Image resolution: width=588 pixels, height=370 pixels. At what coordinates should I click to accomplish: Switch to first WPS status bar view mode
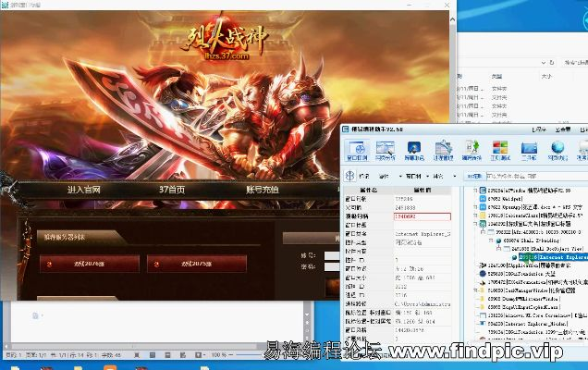137,354
